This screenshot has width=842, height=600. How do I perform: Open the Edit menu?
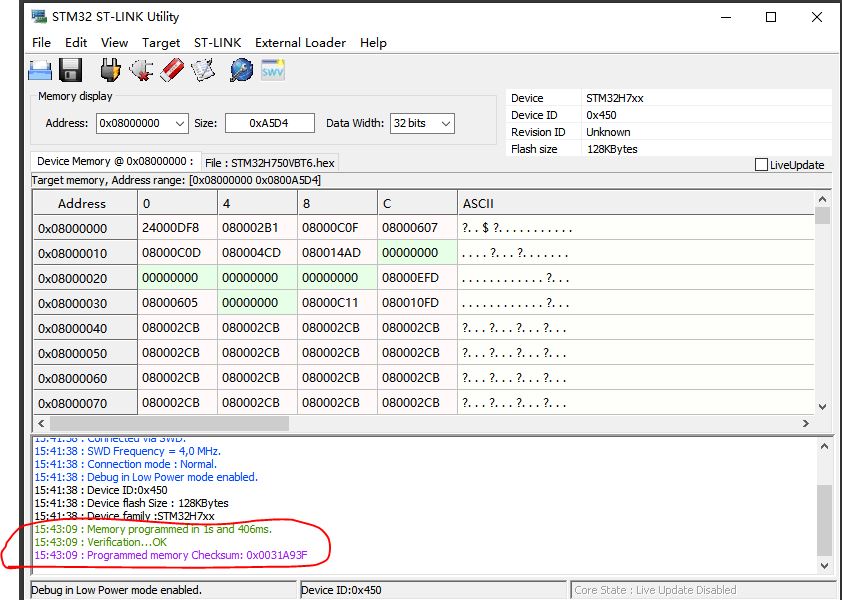[76, 42]
